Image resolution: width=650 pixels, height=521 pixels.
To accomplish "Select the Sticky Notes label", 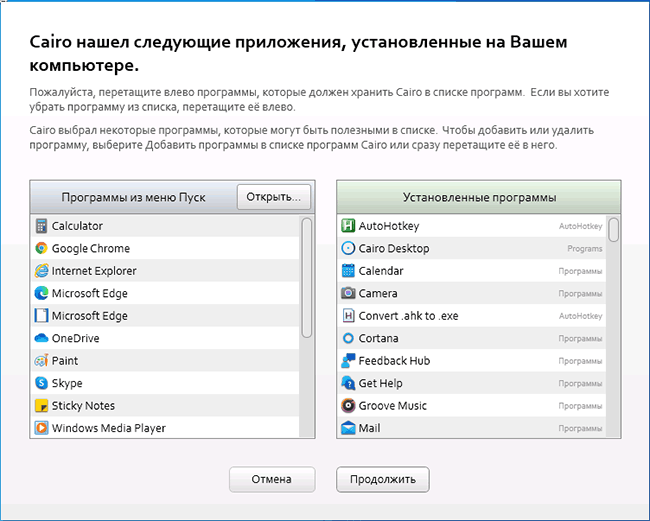I will pyautogui.click(x=83, y=405).
